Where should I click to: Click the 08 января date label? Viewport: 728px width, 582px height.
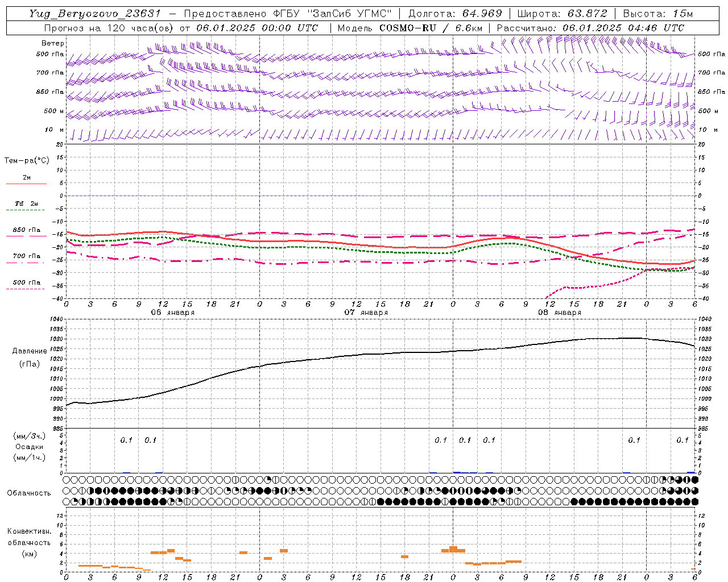tap(560, 313)
